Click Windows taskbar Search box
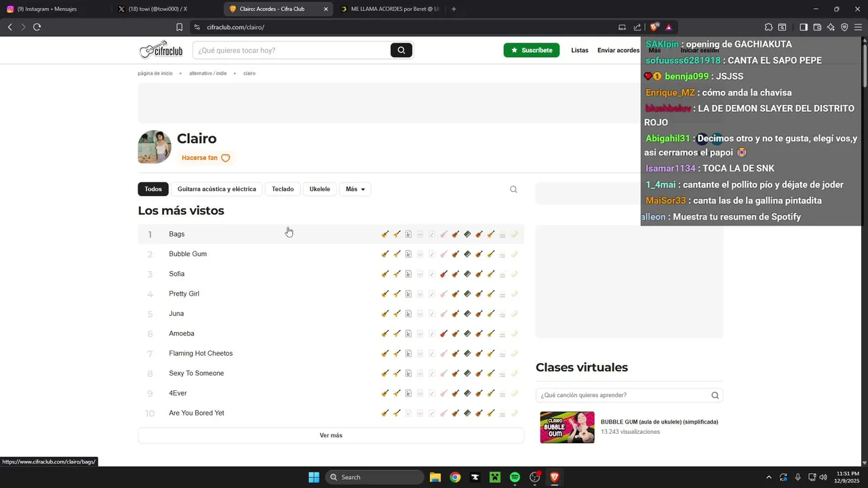Image resolution: width=868 pixels, height=488 pixels. 375,477
